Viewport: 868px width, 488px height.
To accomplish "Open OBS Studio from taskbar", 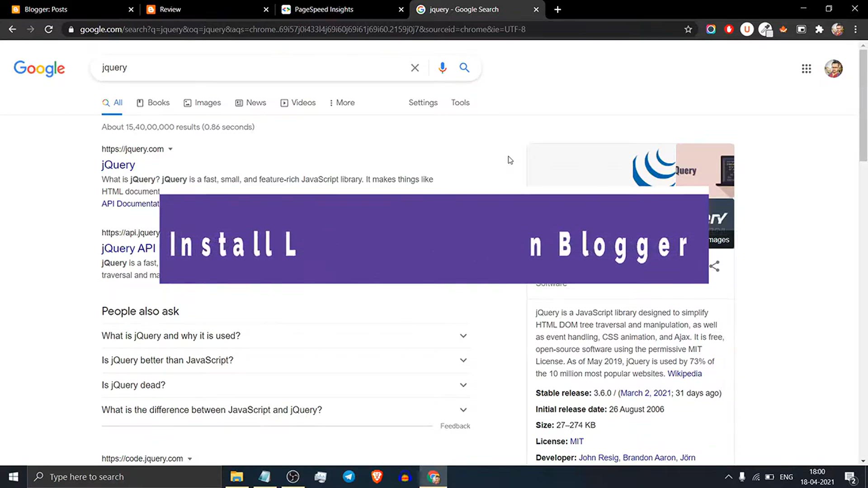I will click(292, 477).
